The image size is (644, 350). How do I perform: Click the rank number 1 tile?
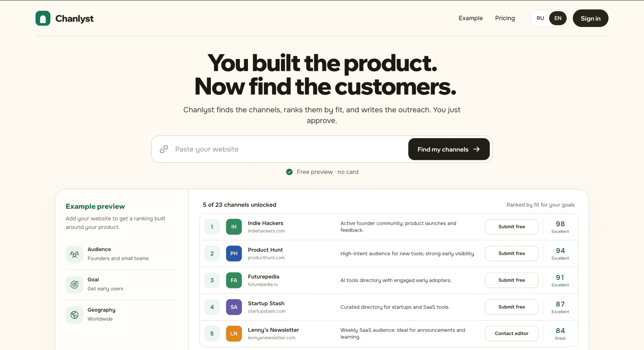212,227
